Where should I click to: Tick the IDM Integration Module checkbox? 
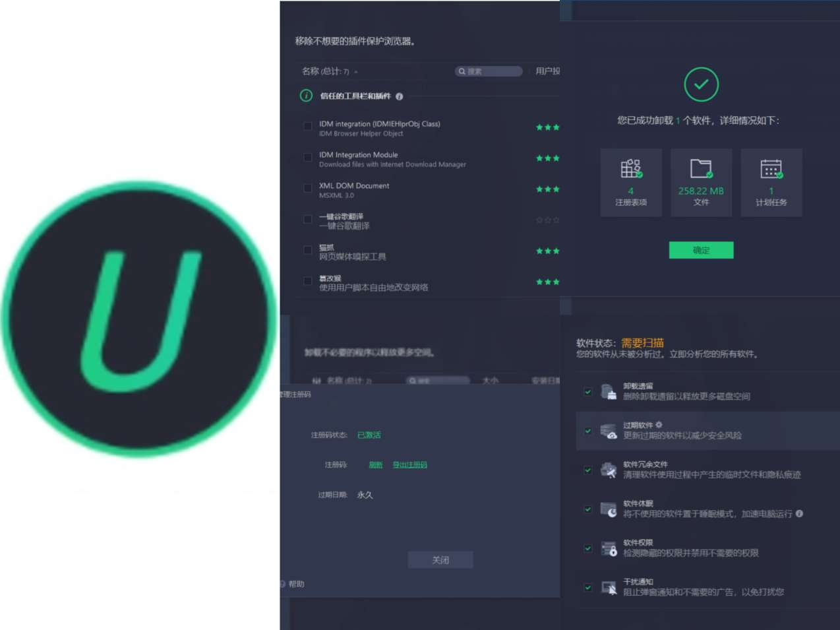pyautogui.click(x=307, y=157)
